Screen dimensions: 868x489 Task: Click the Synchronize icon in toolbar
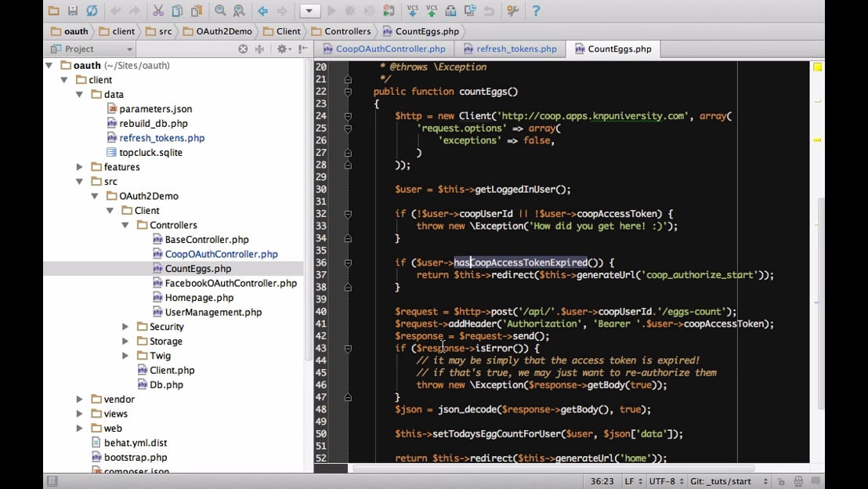click(x=92, y=11)
